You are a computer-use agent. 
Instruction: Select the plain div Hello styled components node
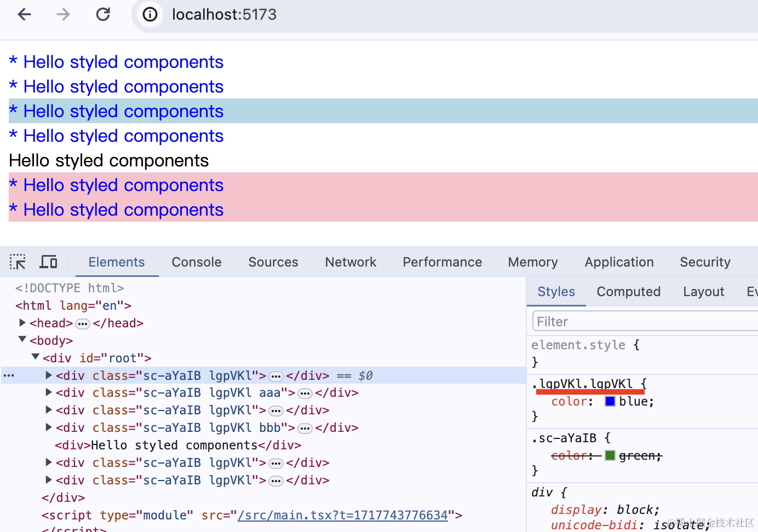point(178,445)
